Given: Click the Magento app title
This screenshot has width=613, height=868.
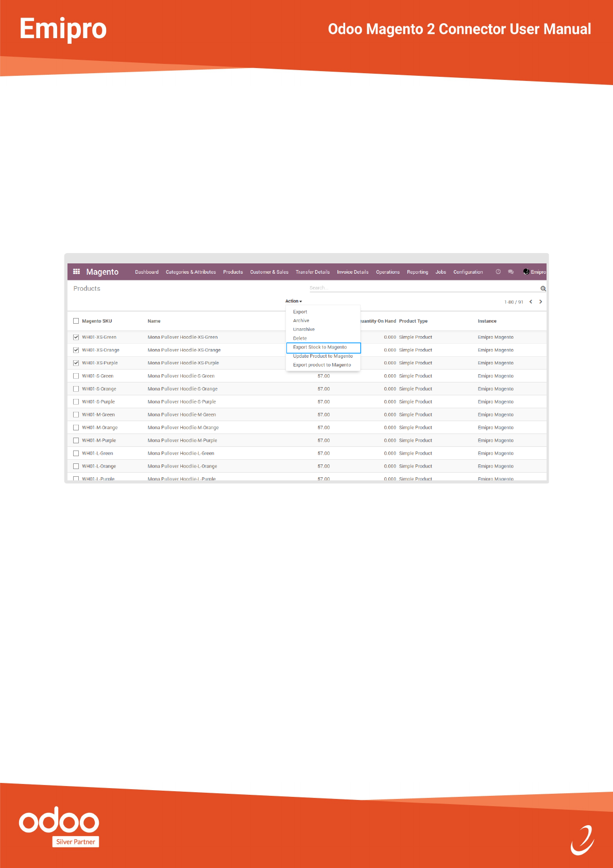Looking at the screenshot, I should (103, 272).
